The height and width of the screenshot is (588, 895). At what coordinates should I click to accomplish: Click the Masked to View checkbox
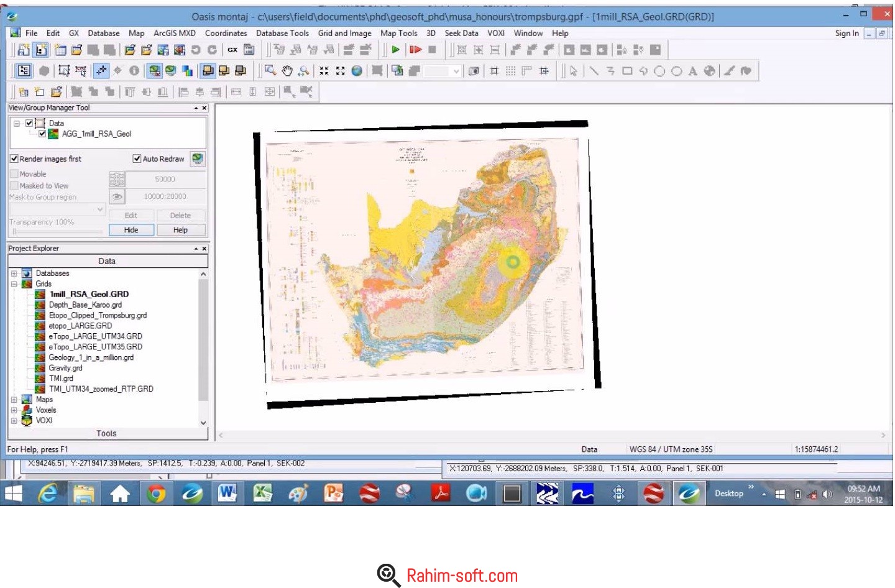14,185
